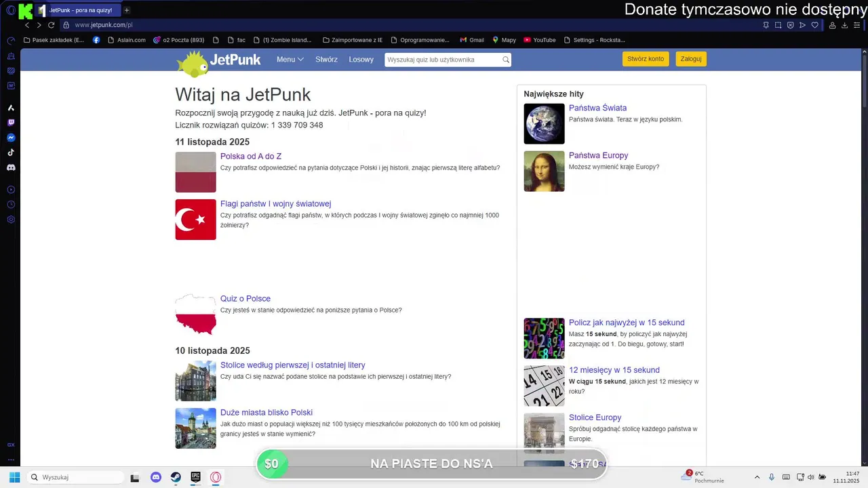868x488 pixels.
Task: Open the '12 miesięcy w 15 sekund' link
Action: point(614,371)
